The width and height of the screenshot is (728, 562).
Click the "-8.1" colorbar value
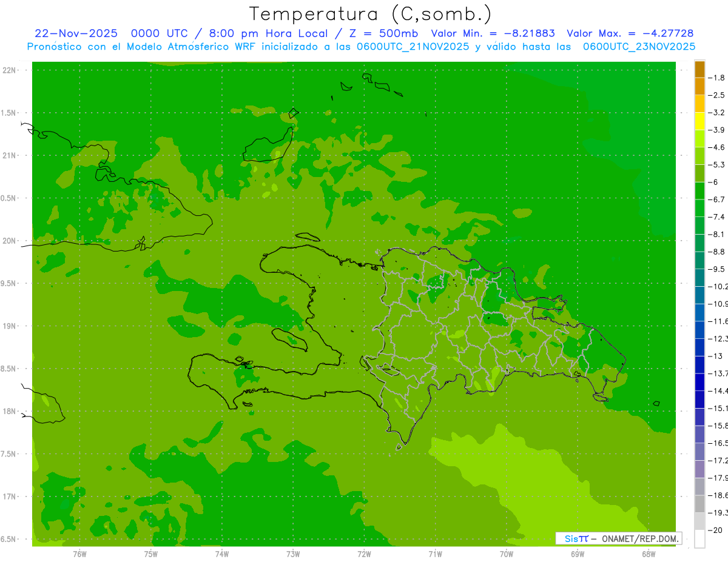[x=717, y=234]
